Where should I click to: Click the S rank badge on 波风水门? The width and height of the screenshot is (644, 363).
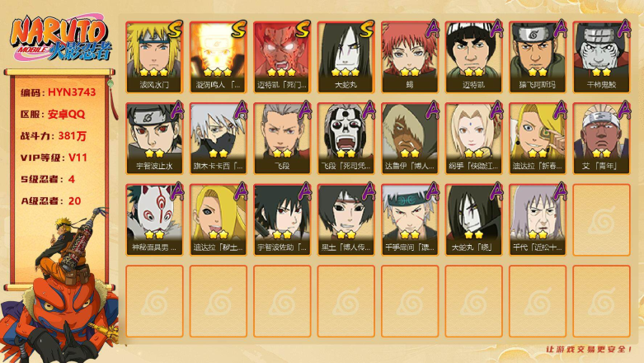176,29
